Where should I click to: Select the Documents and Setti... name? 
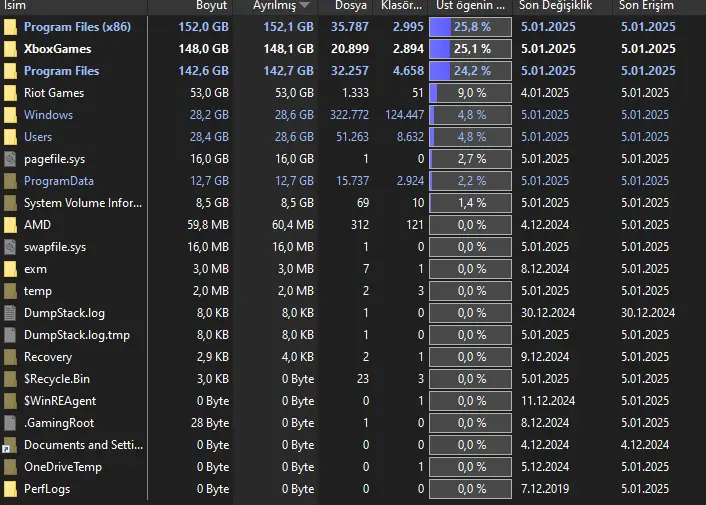click(83, 445)
